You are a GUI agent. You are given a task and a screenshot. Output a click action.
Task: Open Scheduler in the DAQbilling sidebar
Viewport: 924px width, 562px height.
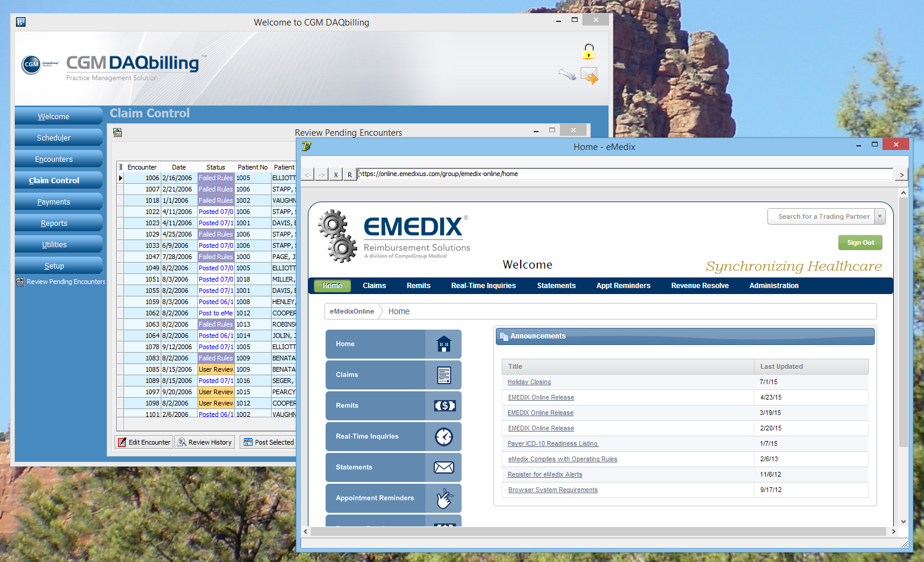pos(59,138)
